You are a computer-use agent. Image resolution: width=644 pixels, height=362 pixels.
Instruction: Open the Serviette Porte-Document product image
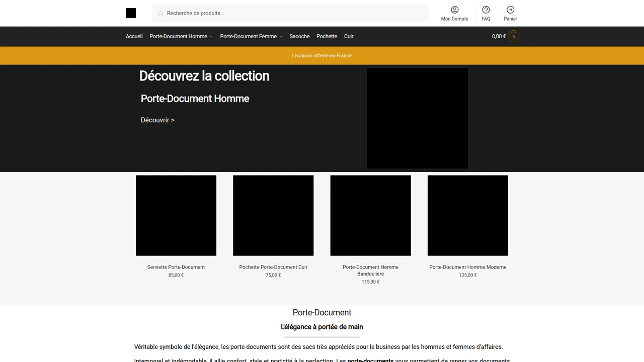(x=176, y=215)
